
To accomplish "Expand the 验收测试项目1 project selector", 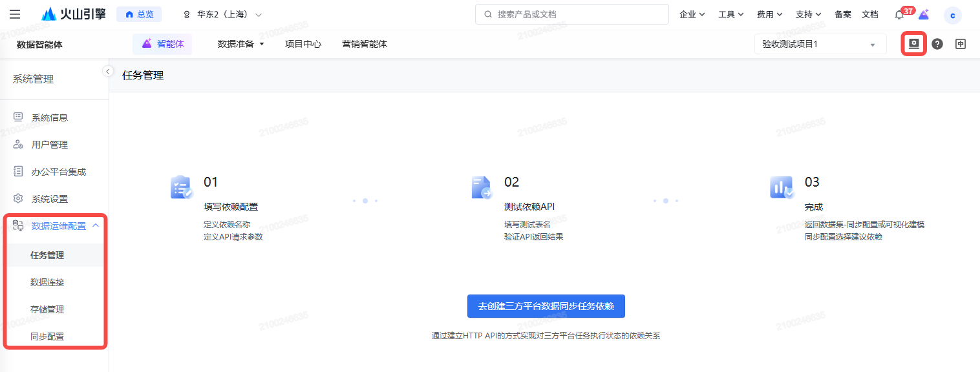I will 820,45.
